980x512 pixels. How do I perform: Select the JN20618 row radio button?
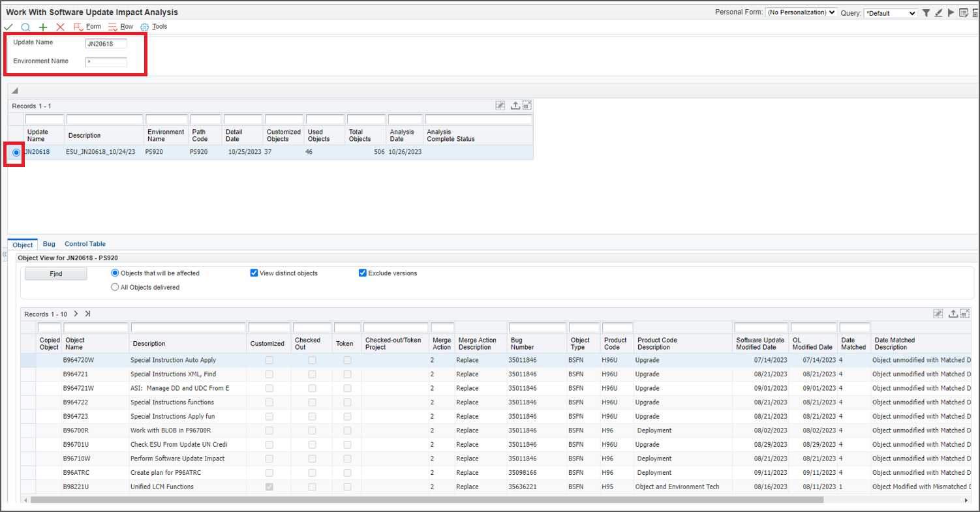[16, 152]
